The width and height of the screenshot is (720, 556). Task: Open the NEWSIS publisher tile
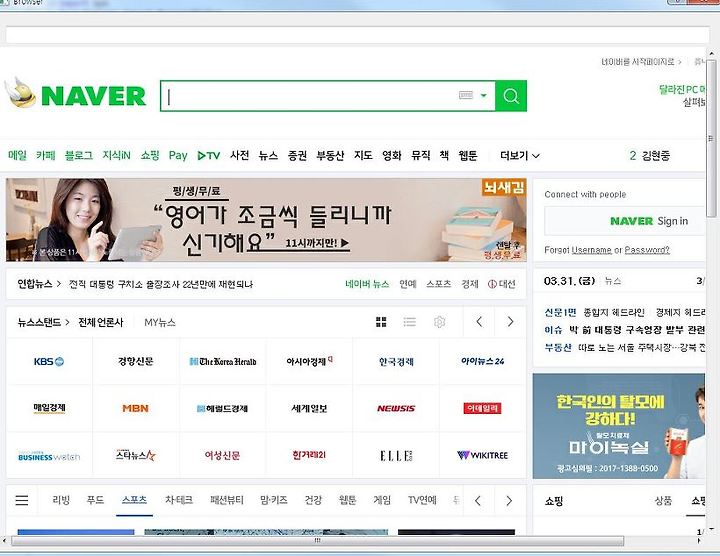[x=396, y=408]
